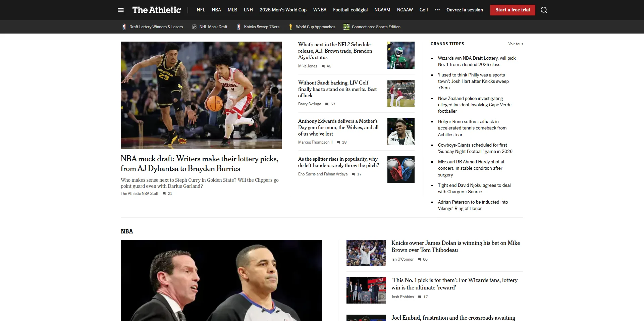Open the NBA section heading
The width and height of the screenshot is (644, 321).
click(127, 231)
